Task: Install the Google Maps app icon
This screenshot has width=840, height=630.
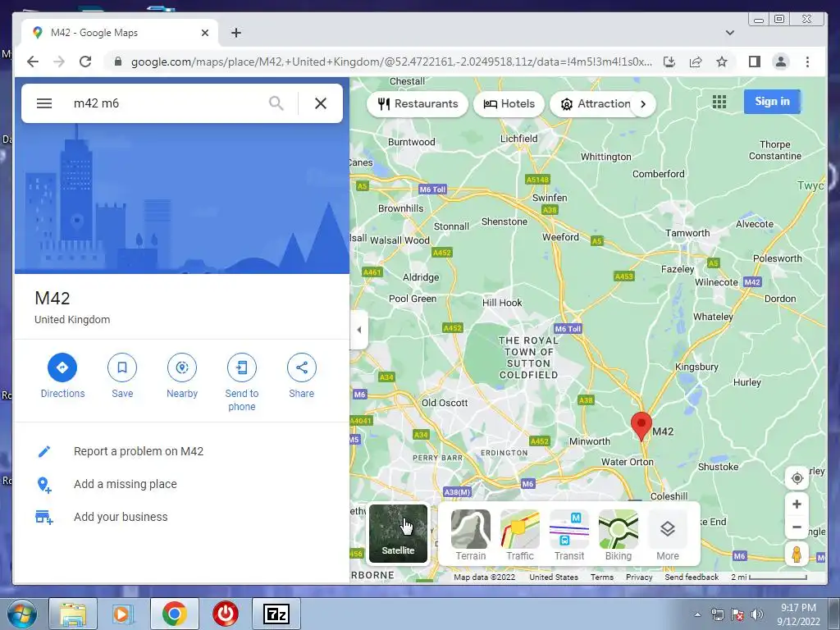Action: tap(669, 62)
